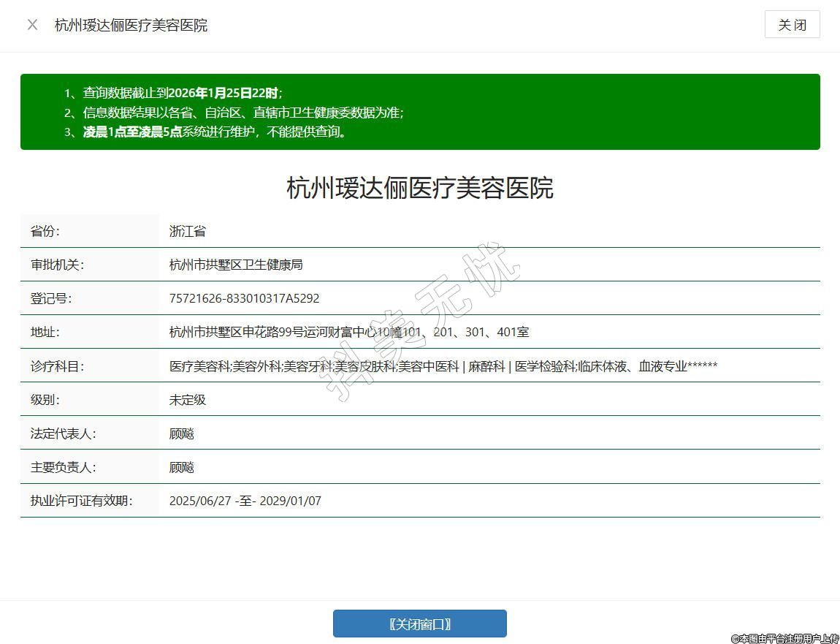Click the 诊疗科目 value listing medical departments
The image size is (840, 644).
443,366
